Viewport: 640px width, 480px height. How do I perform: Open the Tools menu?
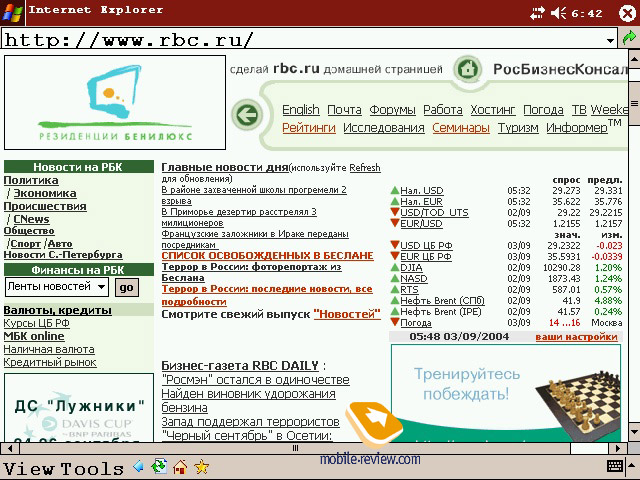pos(92,469)
